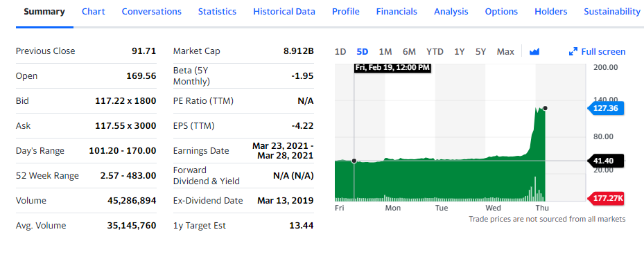Select the 1D chart range
644x259 pixels.
pyautogui.click(x=340, y=52)
